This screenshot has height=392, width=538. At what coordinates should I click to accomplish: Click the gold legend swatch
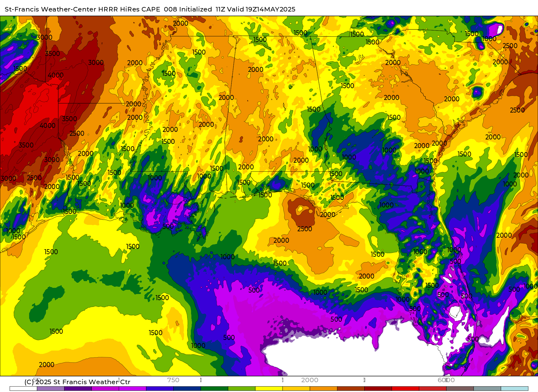[x=296, y=389]
